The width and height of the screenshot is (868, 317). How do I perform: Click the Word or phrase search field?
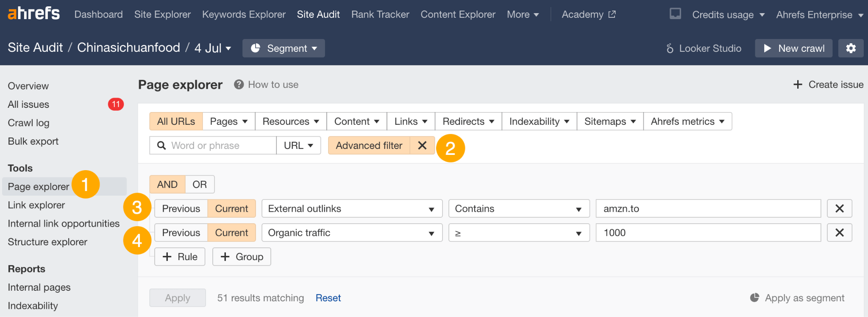pos(220,146)
